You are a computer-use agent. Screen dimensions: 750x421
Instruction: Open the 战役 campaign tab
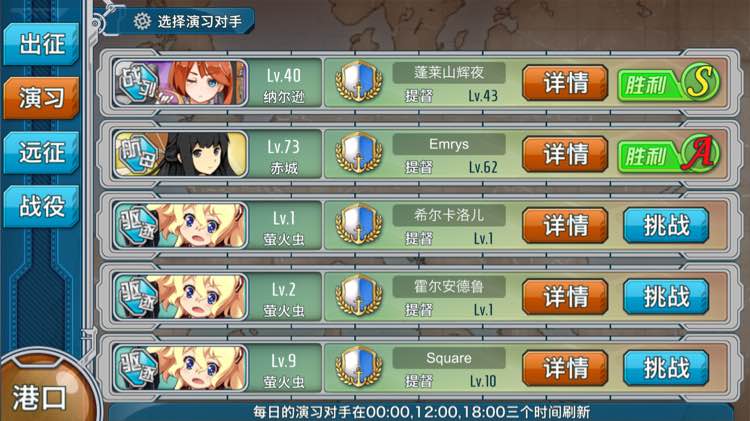[41, 207]
